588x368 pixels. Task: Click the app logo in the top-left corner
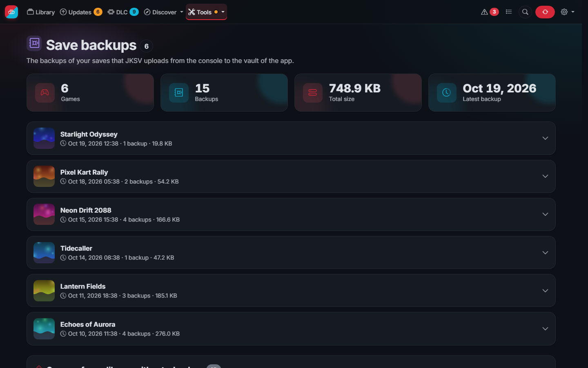11,12
